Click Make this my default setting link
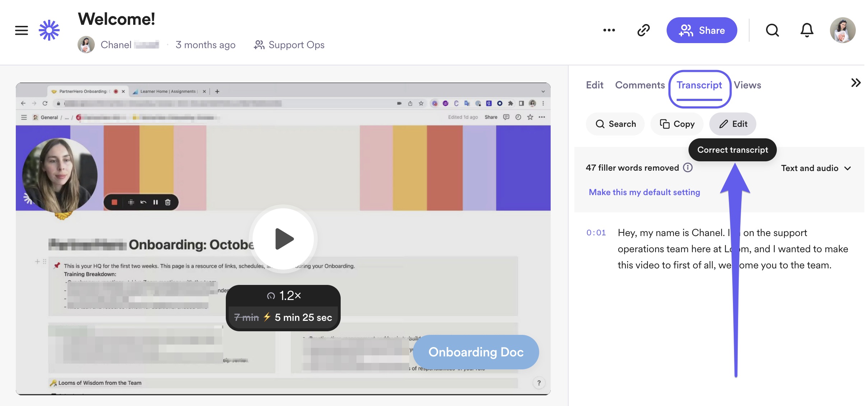Image resolution: width=868 pixels, height=406 pixels. click(644, 192)
